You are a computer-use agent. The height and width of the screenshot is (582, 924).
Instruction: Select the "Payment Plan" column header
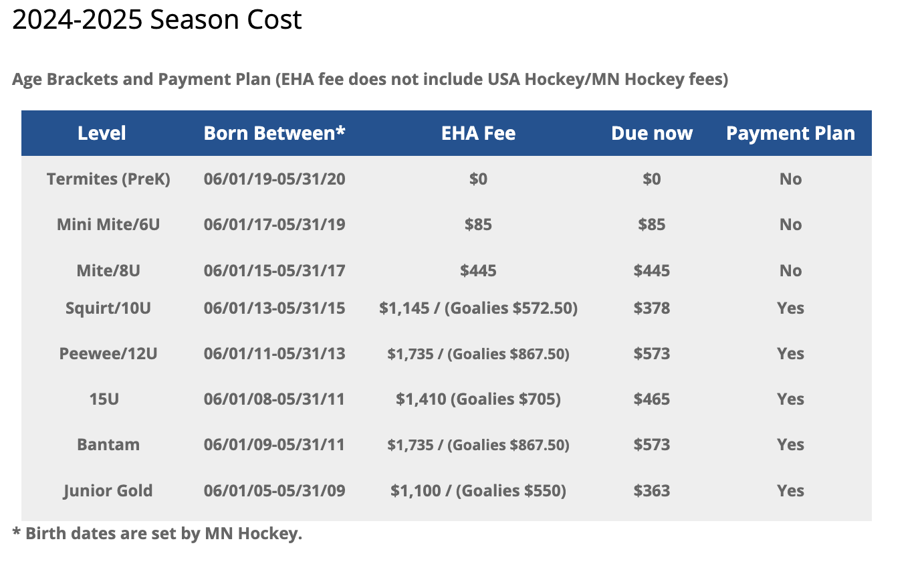790,133
